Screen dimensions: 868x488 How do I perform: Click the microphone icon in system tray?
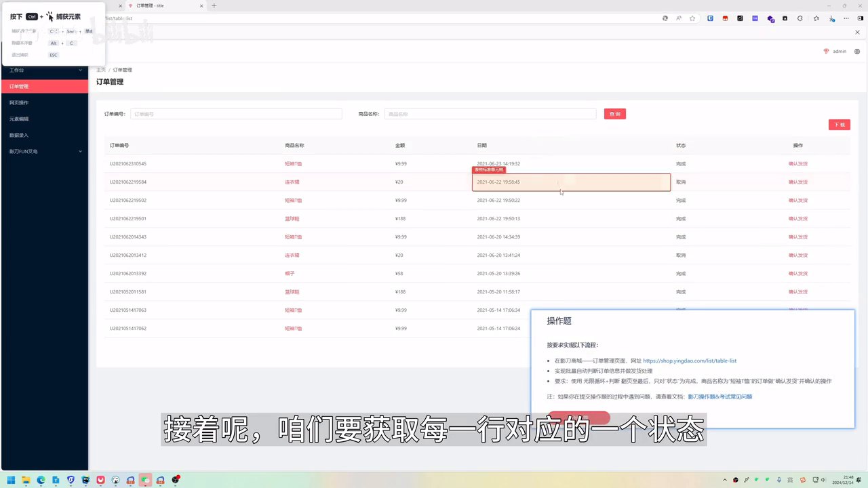[x=779, y=480]
